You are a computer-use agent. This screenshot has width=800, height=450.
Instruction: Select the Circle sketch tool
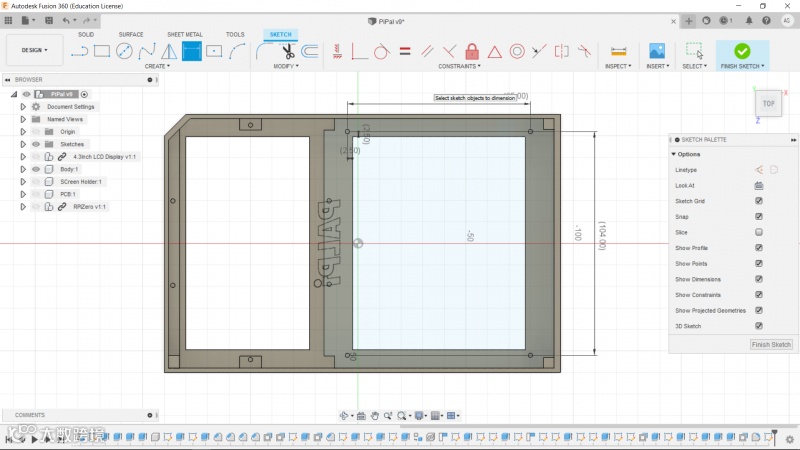[x=125, y=51]
